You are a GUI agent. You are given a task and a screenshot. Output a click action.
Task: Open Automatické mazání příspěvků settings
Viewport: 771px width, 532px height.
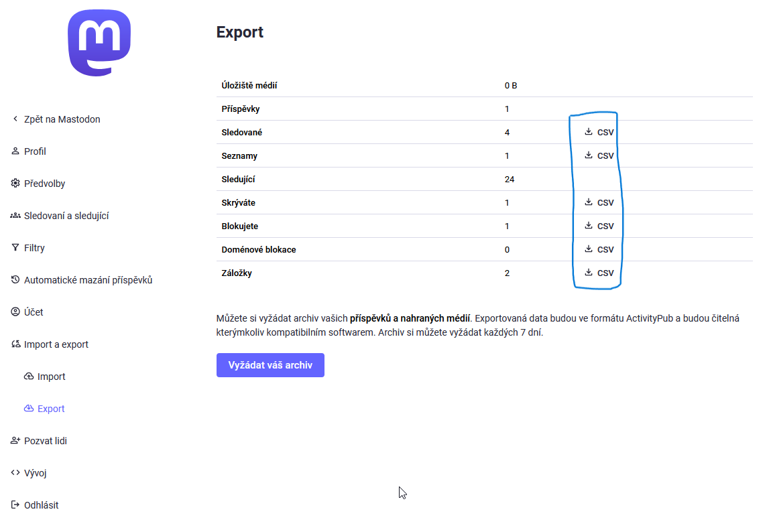point(88,280)
